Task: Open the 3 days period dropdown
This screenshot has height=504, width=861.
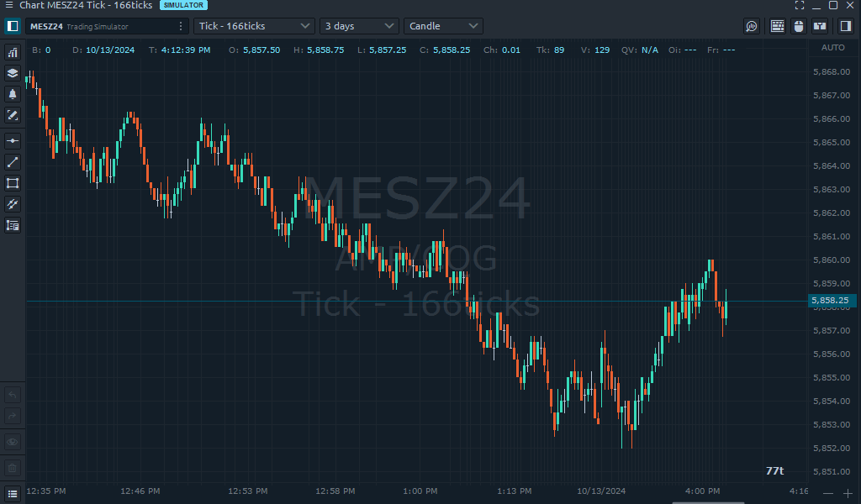Action: 359,26
